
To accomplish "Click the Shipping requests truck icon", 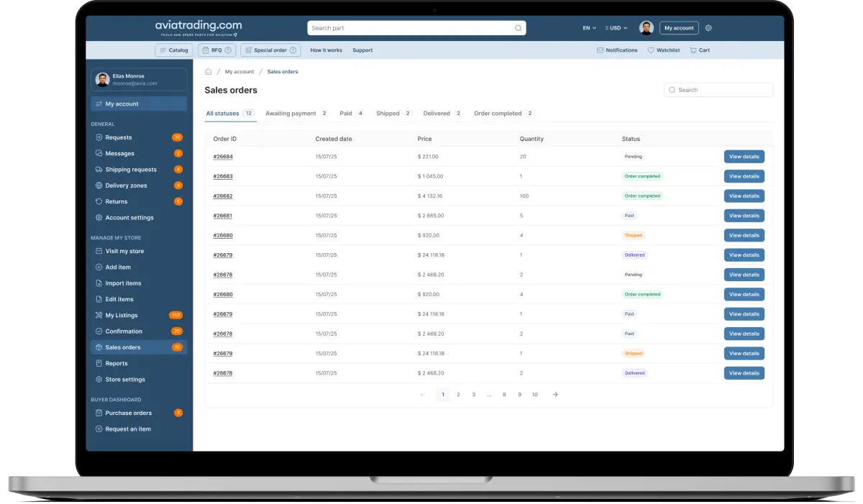I will (99, 170).
